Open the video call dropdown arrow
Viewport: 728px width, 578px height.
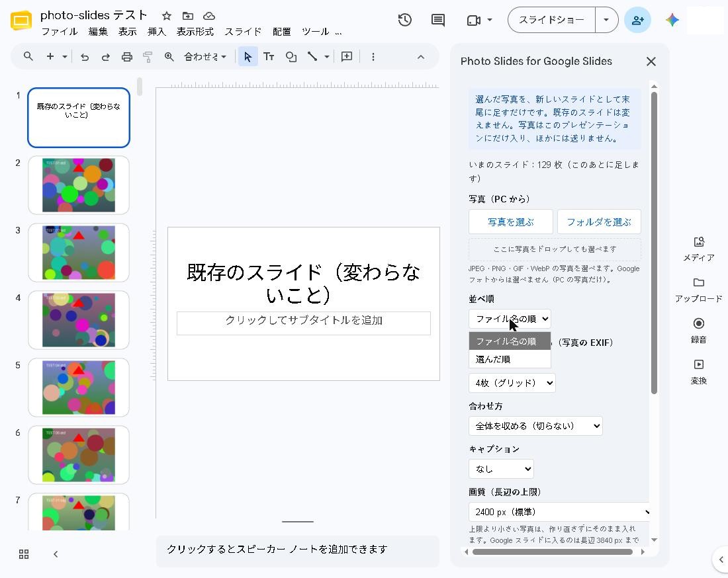[490, 20]
